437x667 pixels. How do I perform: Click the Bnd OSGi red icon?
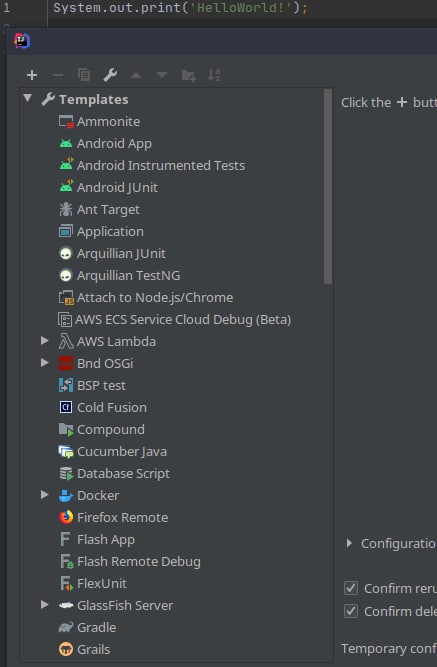pyautogui.click(x=66, y=363)
